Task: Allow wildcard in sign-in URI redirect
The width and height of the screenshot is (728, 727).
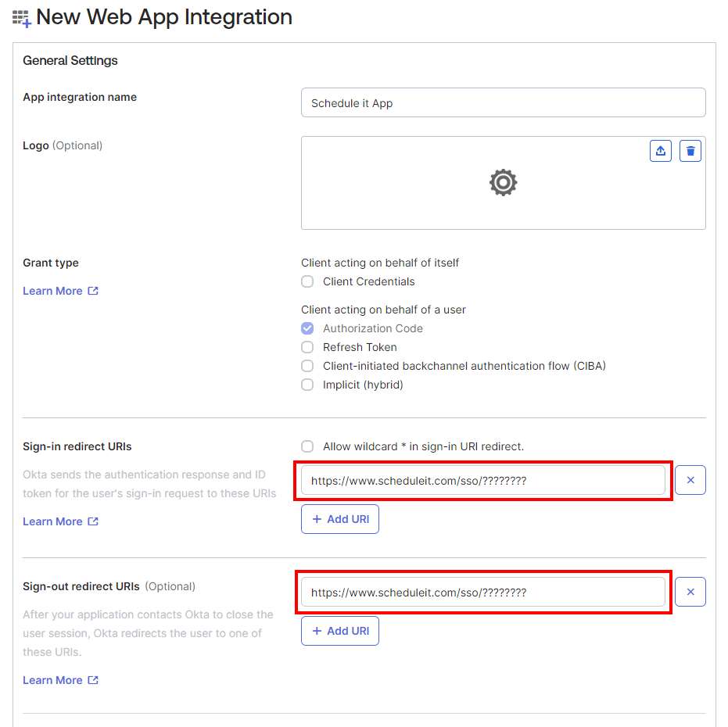Action: click(307, 446)
